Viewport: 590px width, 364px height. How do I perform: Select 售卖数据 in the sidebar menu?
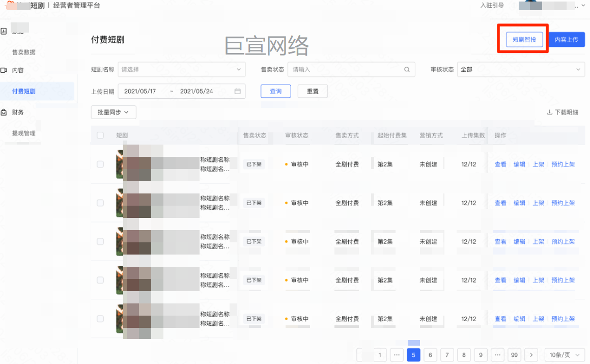[x=23, y=51]
